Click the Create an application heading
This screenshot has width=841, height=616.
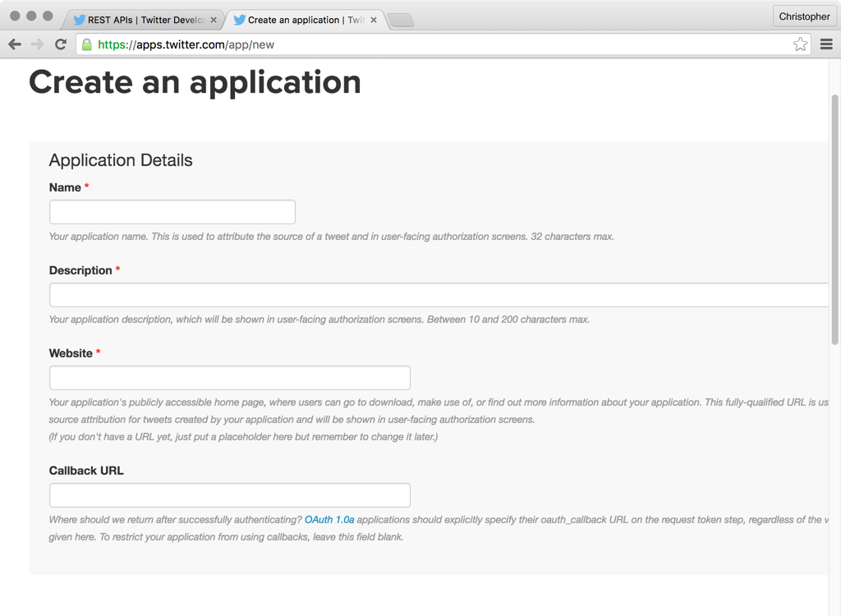(195, 82)
